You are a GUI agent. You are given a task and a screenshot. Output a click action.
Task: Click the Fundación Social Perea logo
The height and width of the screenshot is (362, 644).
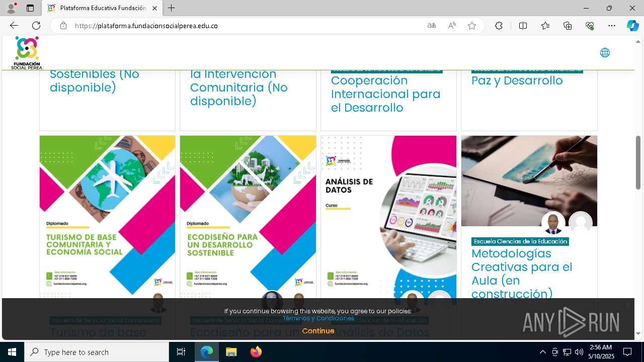[27, 52]
